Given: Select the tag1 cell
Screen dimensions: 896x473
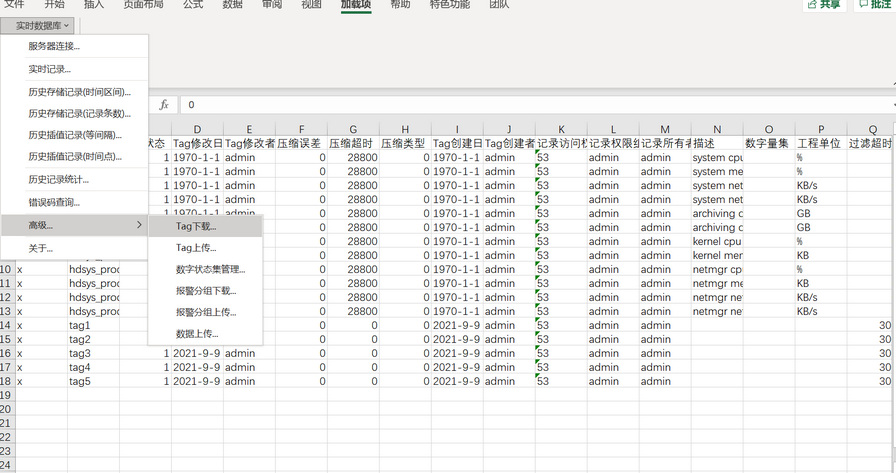Looking at the screenshot, I should click(94, 325).
